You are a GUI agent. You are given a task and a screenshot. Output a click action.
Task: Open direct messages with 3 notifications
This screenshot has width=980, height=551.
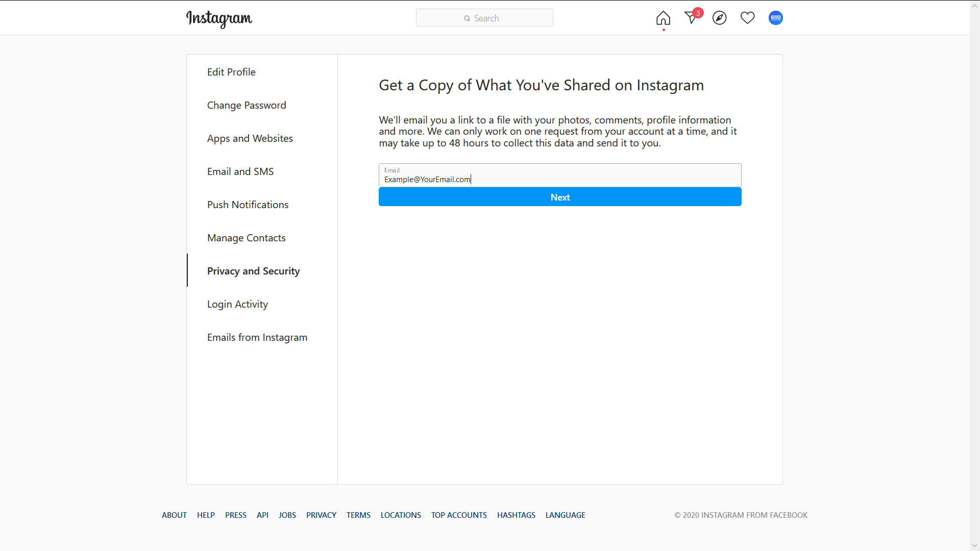693,17
